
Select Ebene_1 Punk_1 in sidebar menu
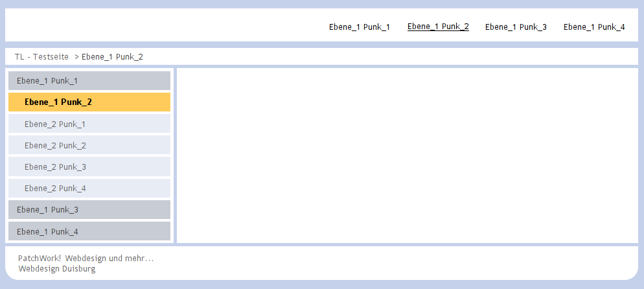pos(89,80)
